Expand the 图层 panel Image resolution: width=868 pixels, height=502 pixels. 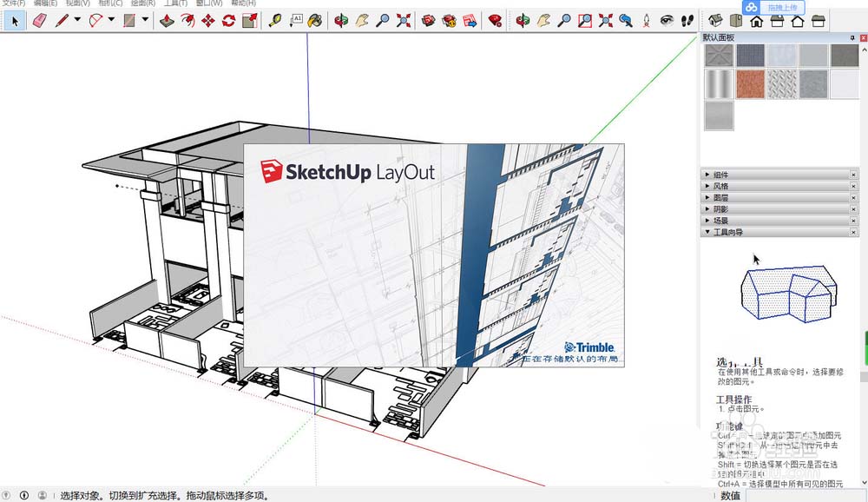(780, 198)
